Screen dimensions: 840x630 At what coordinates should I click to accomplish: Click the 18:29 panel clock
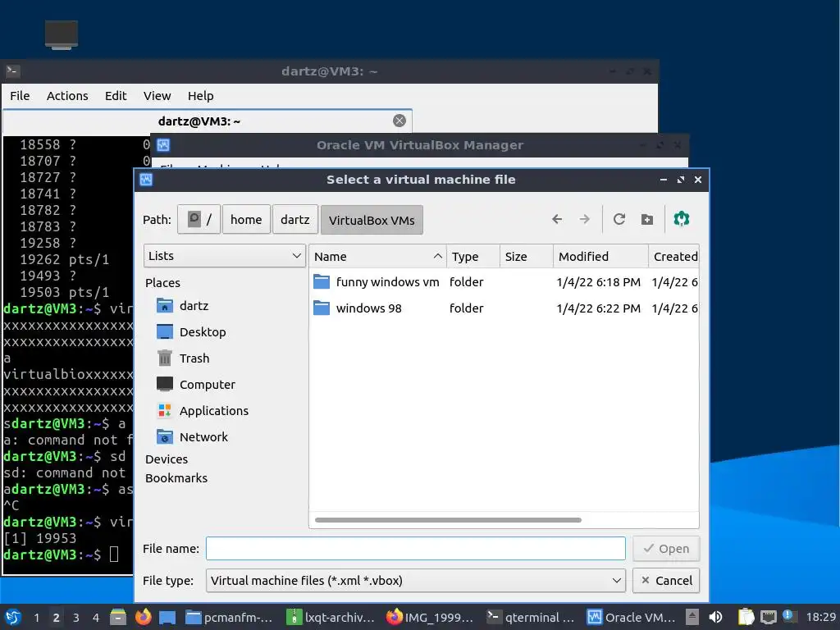(x=821, y=617)
